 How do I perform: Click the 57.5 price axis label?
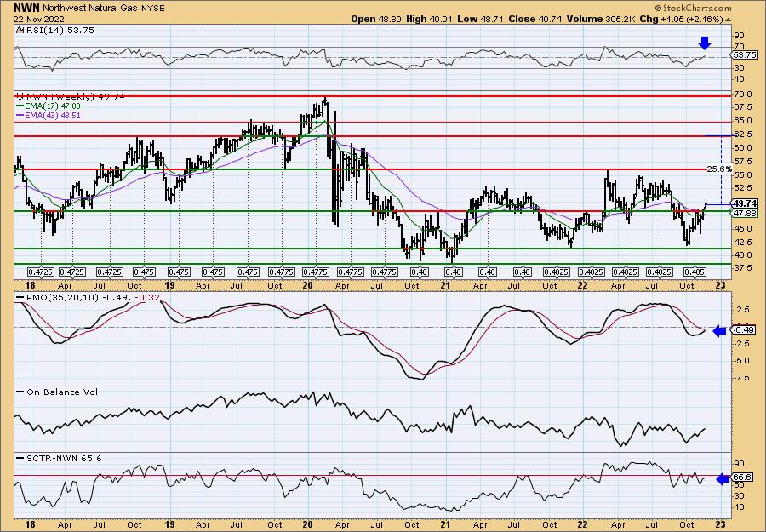click(743, 161)
